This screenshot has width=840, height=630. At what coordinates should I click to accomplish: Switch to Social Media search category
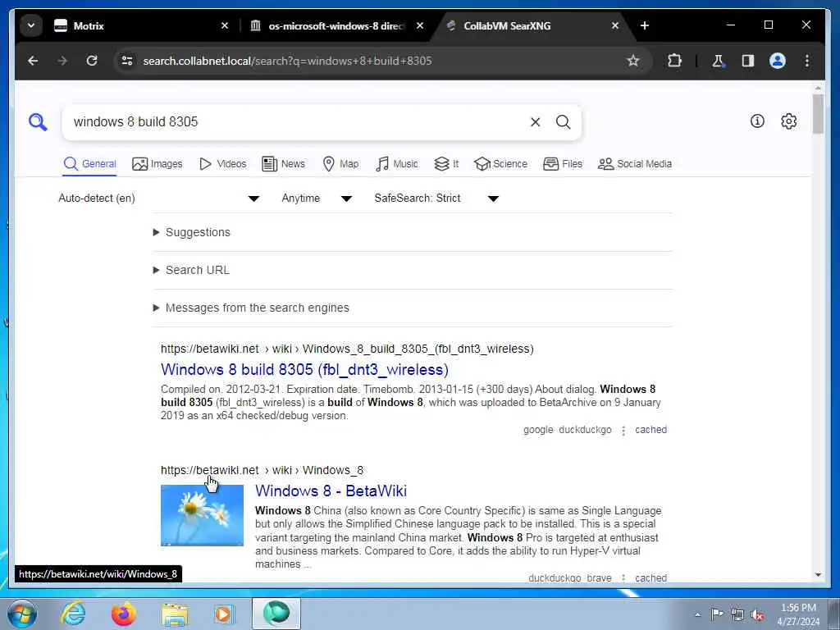635,164
